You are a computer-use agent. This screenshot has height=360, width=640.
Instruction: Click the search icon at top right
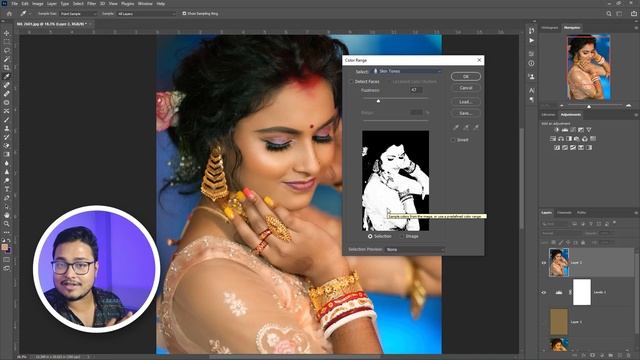coord(609,13)
